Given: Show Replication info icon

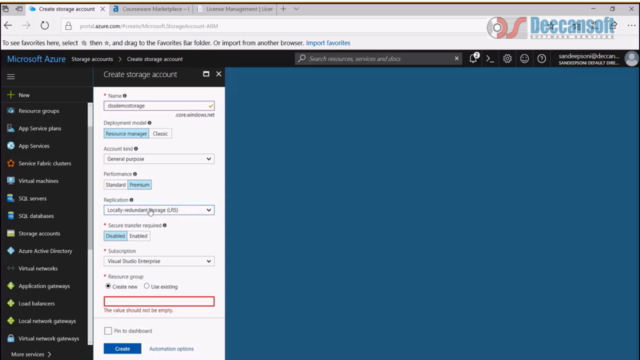Looking at the screenshot, I should pos(131,200).
